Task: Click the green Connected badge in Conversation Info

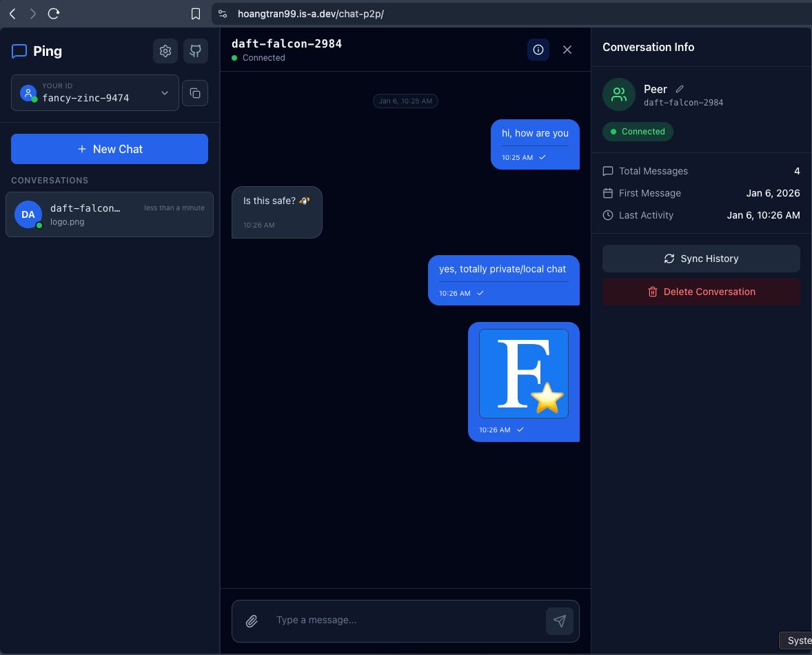Action: point(638,132)
